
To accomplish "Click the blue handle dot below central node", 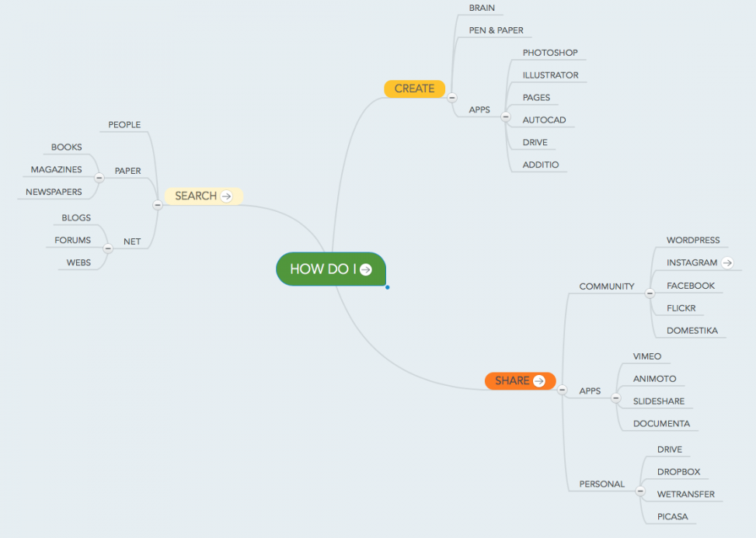I will 387,287.
